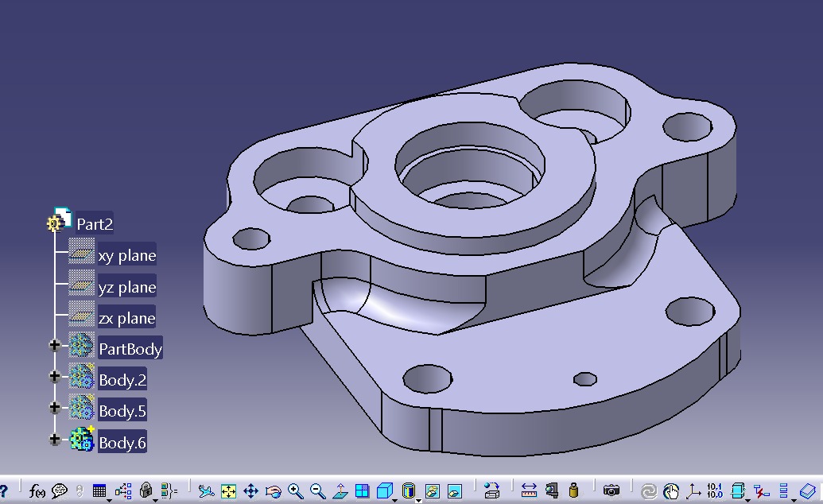
Task: Click the Zoom In magnifier
Action: (296, 491)
